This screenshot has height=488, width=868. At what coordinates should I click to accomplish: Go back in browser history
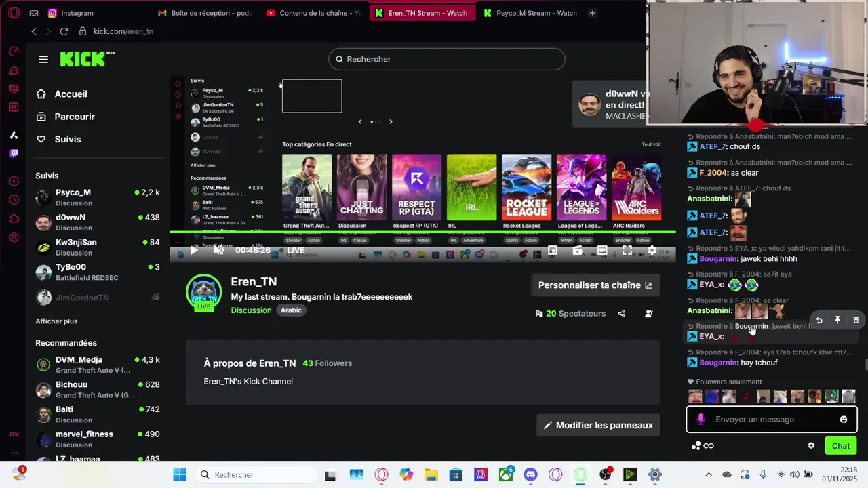coord(34,31)
